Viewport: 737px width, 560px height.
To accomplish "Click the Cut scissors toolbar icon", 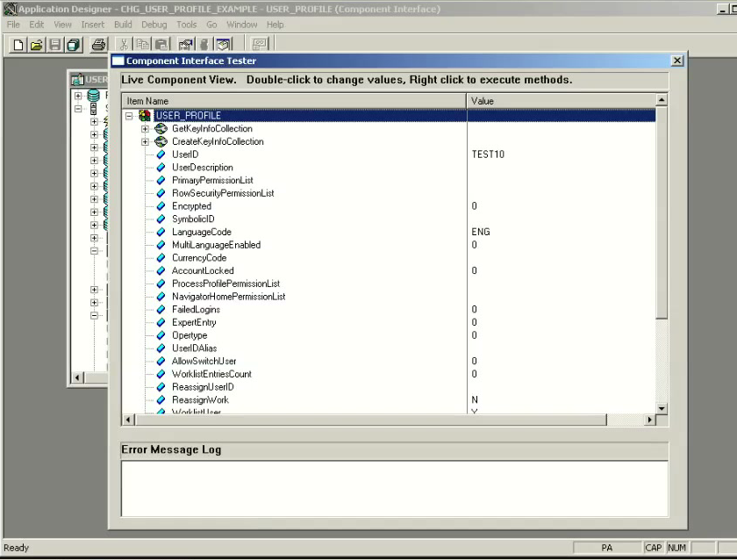I will click(124, 45).
